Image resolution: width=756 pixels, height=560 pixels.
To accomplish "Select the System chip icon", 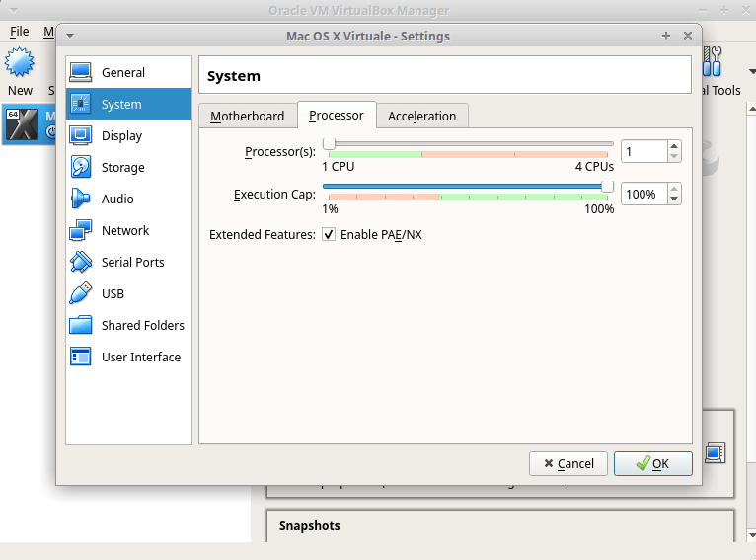I will tap(81, 104).
